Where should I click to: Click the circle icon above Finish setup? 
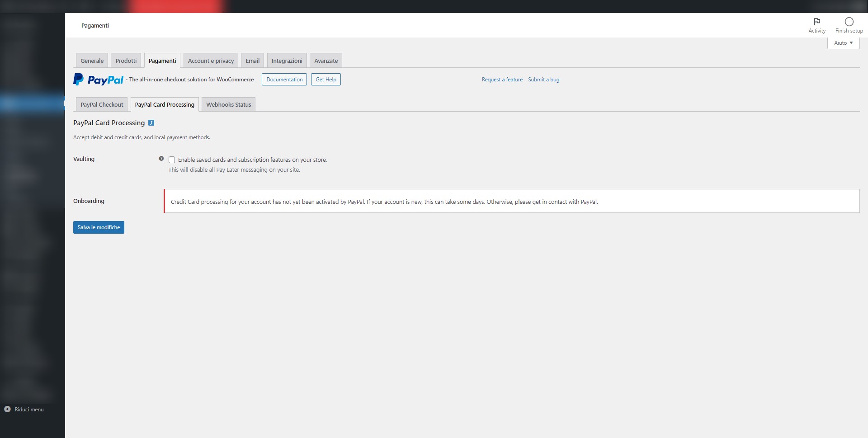pos(849,22)
